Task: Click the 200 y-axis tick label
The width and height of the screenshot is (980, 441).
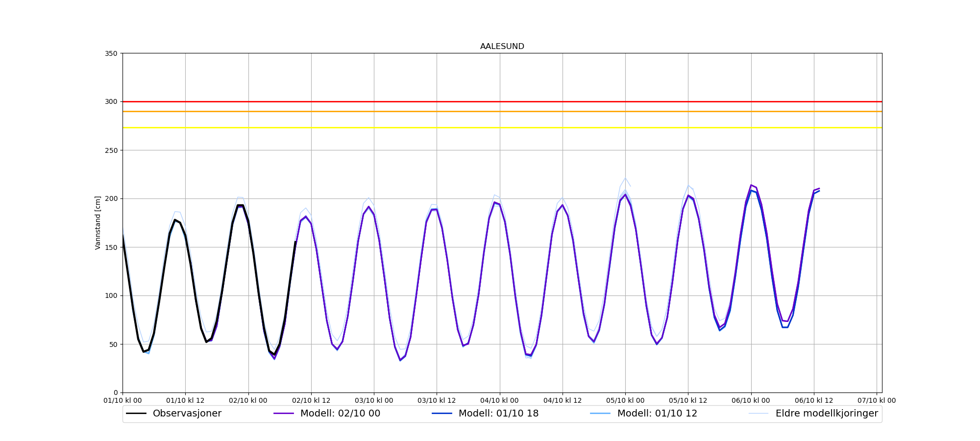Action: (x=112, y=199)
